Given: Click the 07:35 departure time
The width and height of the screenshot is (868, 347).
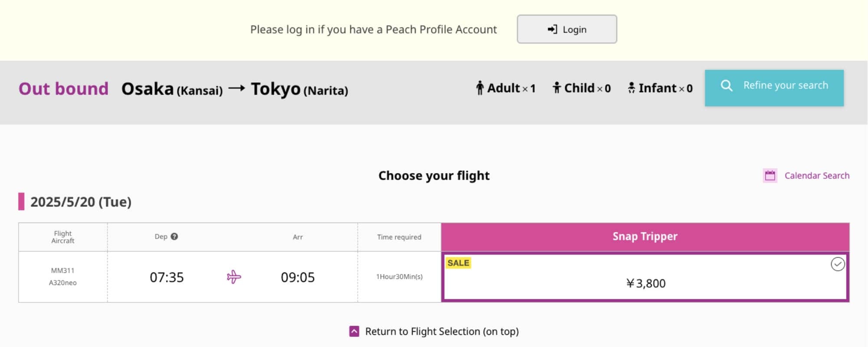Looking at the screenshot, I should [x=167, y=277].
